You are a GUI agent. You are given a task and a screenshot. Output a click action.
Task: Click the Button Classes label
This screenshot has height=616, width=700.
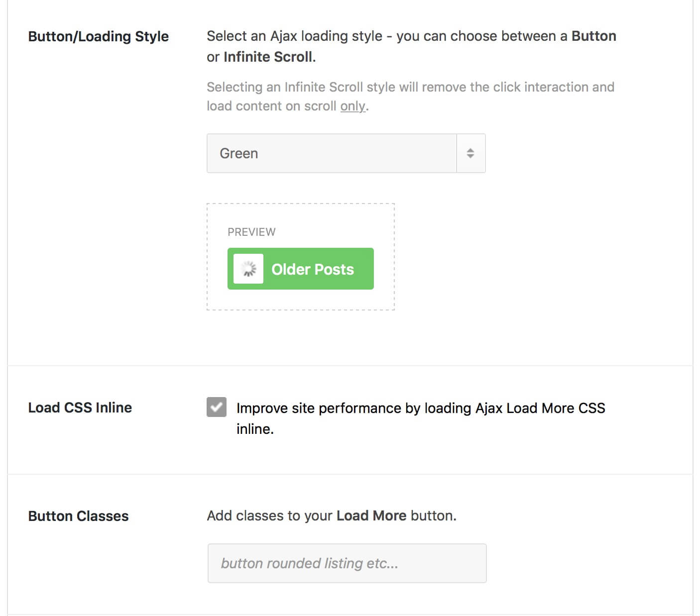79,516
